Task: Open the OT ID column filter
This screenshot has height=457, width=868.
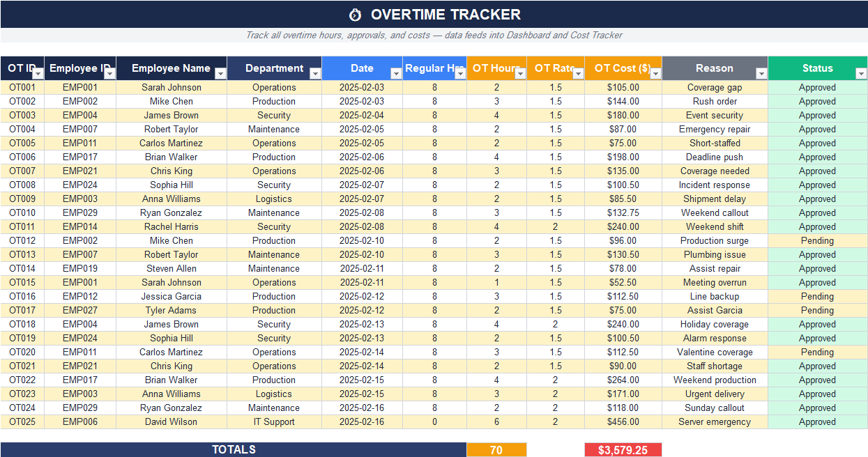Action: tap(39, 72)
